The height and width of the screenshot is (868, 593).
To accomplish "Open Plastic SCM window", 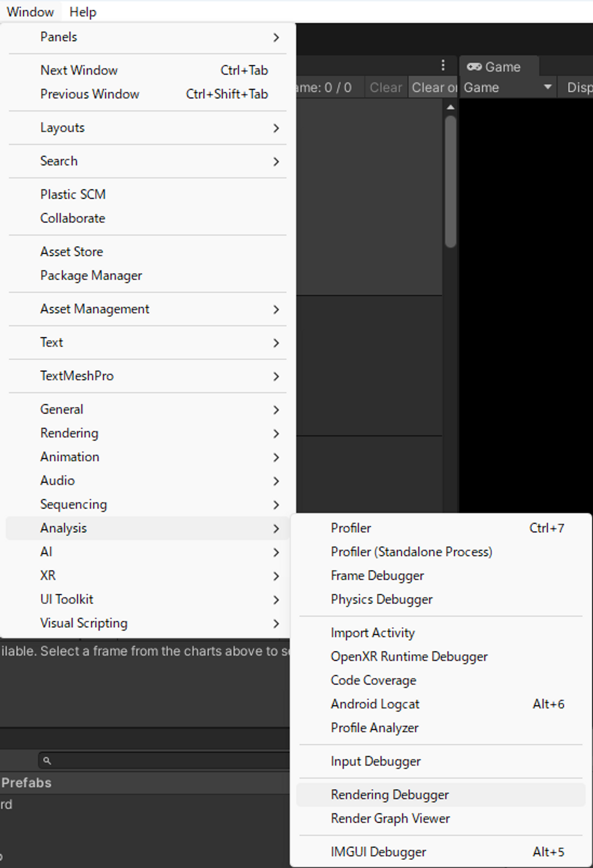I will tap(148, 195).
